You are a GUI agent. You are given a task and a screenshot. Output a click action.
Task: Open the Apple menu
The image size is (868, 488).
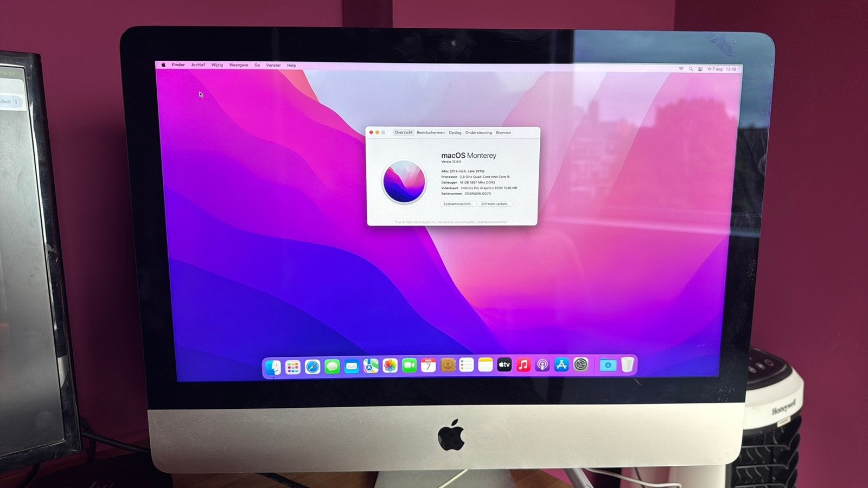point(163,65)
